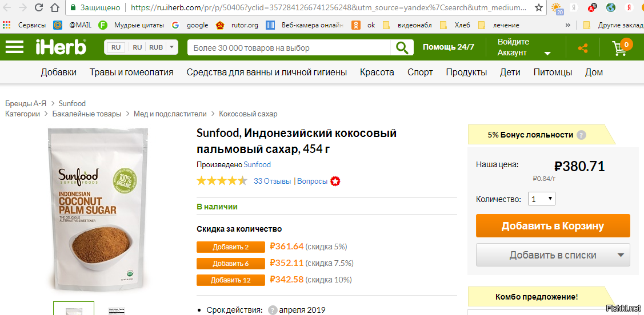Viewport: 644px width, 315px height.
Task: Open the '33 Отзывы' reviews link
Action: (272, 181)
